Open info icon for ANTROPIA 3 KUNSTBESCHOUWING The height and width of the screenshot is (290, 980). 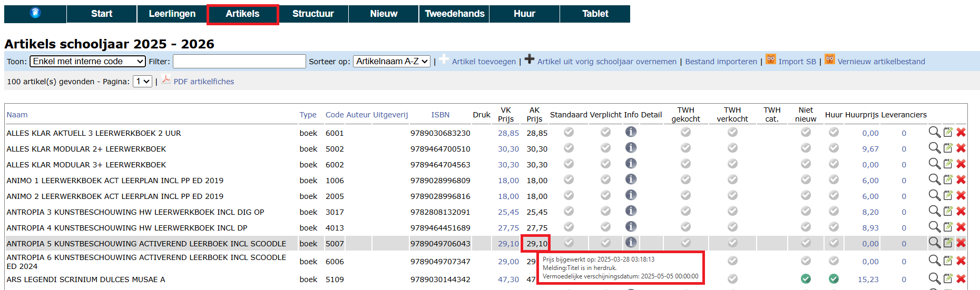(631, 211)
